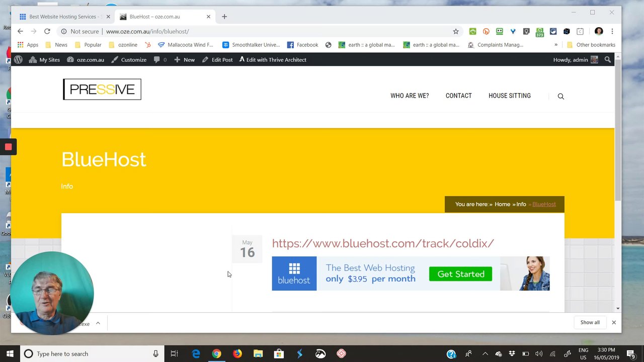Open WordPress logo admin menu

[x=18, y=59]
